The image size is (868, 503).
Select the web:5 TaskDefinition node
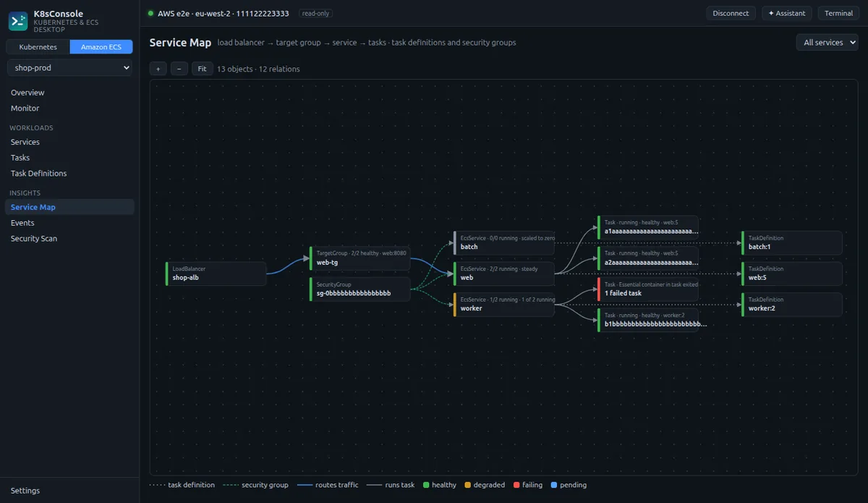click(792, 274)
